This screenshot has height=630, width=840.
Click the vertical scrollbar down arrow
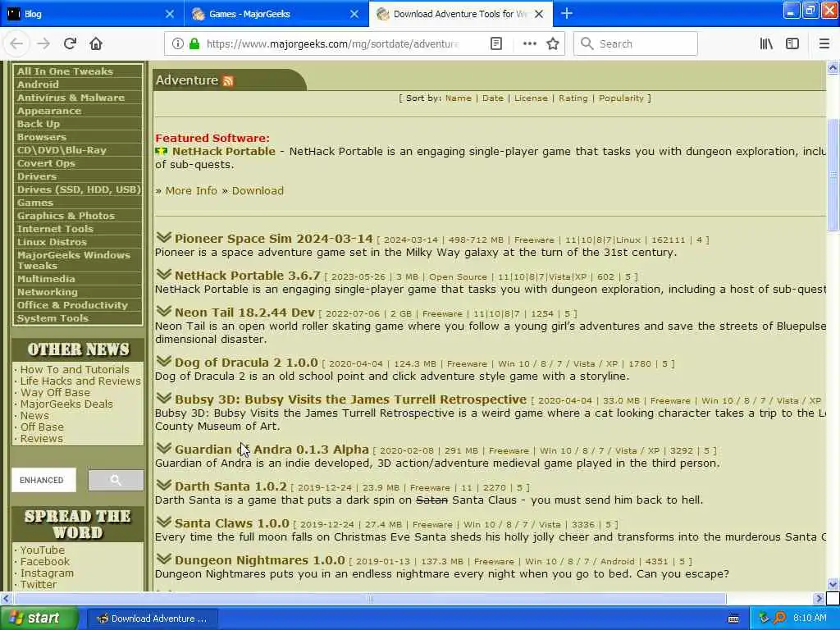coord(833,584)
